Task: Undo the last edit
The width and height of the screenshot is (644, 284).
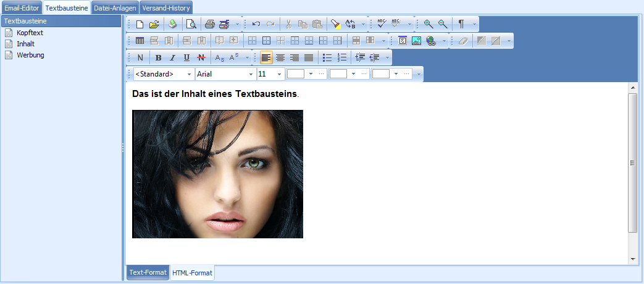Action: click(256, 24)
